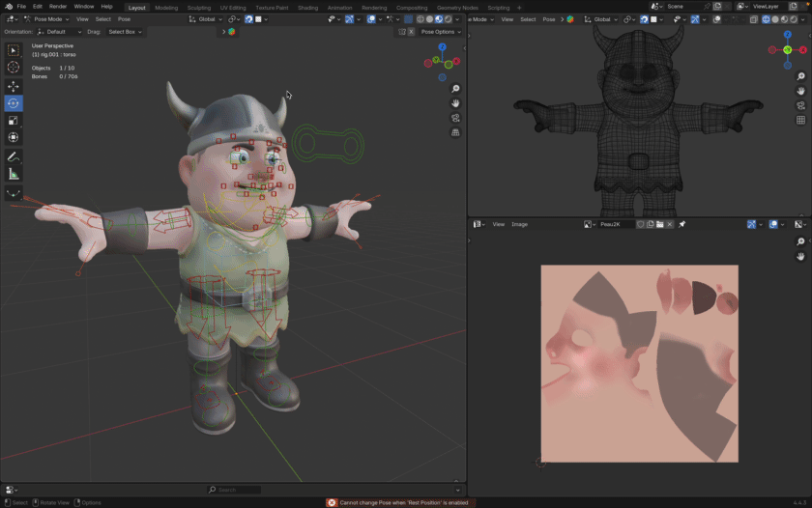Toggle X-ray display in right viewport header
Viewport: 812px width, 508px height.
754,19
